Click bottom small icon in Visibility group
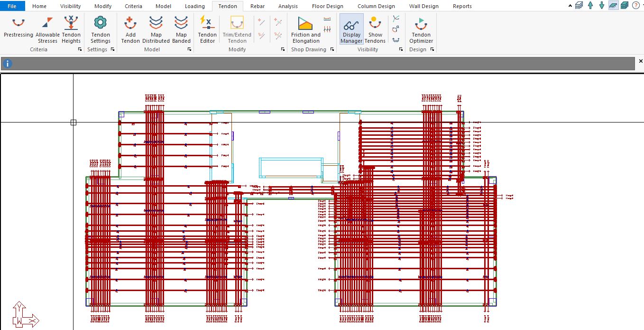The image size is (644, 330). (396, 40)
